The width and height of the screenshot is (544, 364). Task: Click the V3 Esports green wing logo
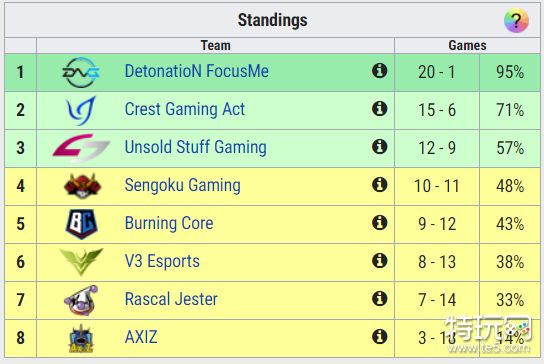(81, 261)
